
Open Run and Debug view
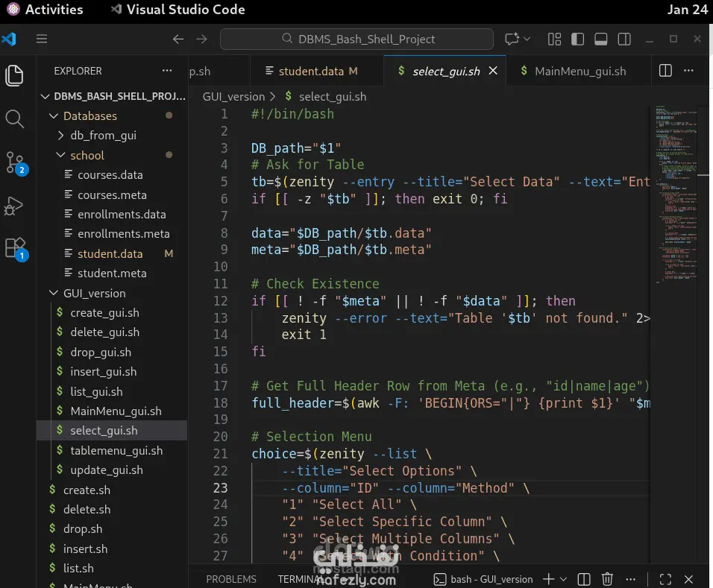point(15,206)
